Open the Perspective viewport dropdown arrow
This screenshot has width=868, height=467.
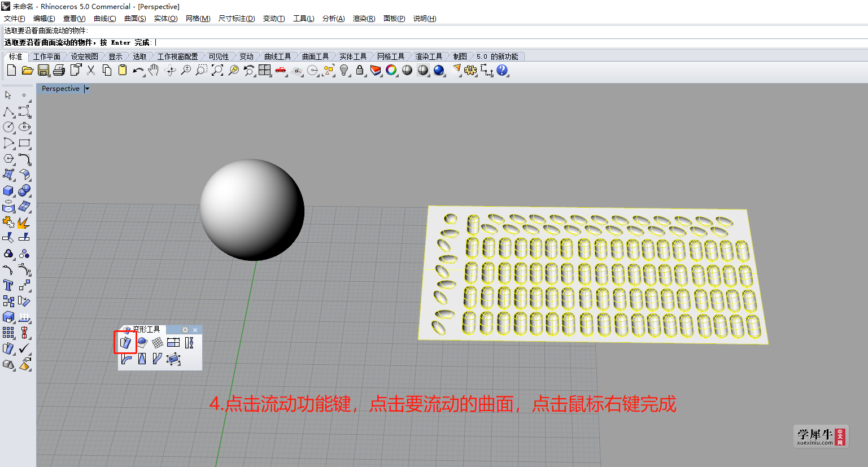[87, 89]
